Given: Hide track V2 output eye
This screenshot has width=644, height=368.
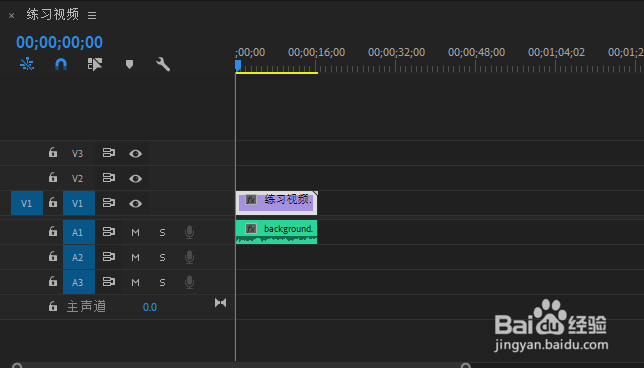Looking at the screenshot, I should point(136,179).
